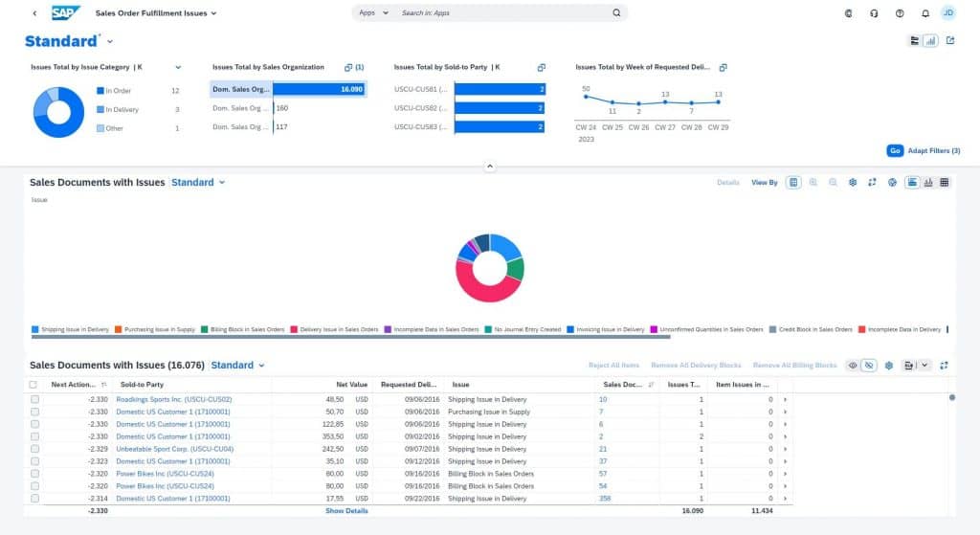
Task: Switch to the visual filter chart view
Action: point(930,40)
